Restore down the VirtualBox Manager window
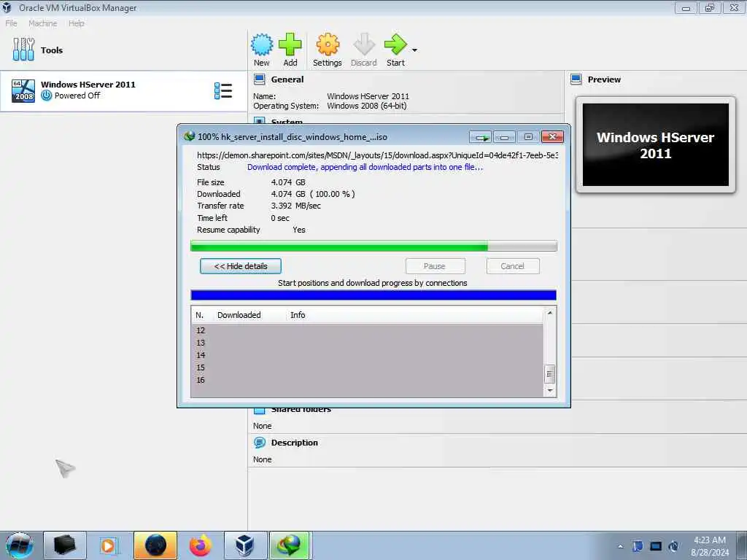The width and height of the screenshot is (747, 560). coord(710,8)
